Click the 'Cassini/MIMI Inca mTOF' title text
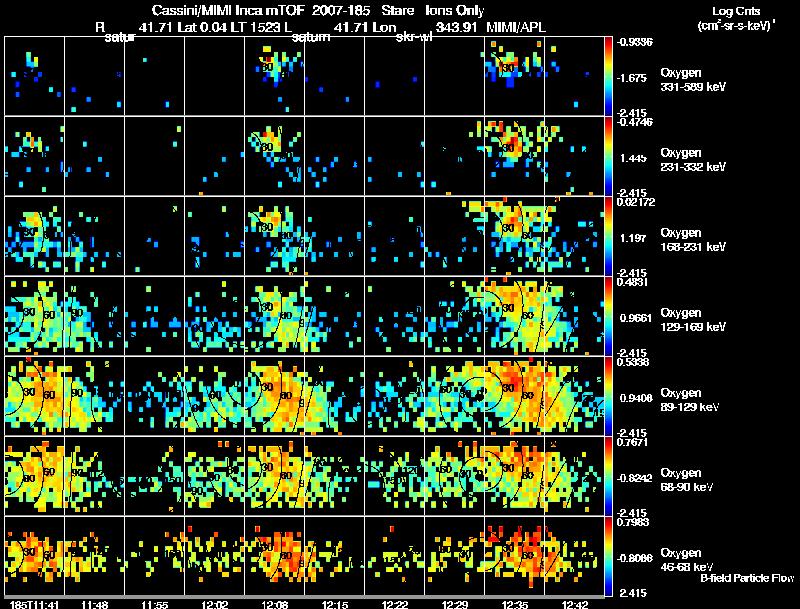Viewport: 800px width, 609px height. click(x=228, y=11)
